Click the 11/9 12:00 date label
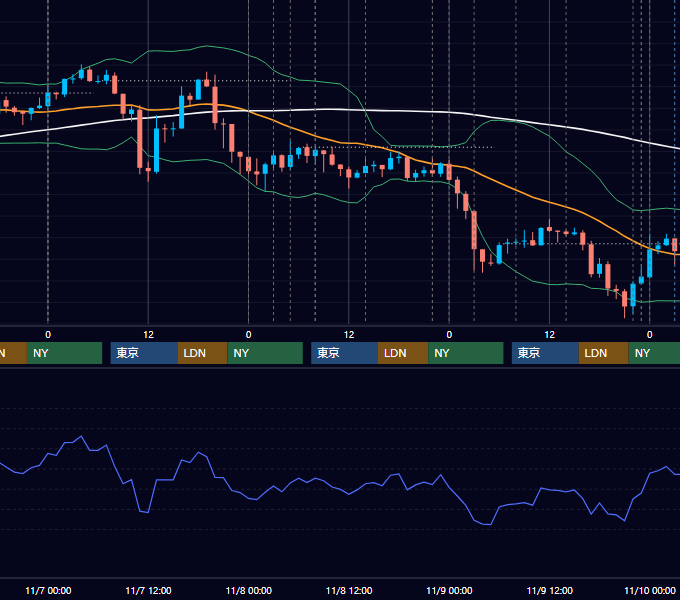The image size is (680, 600). 549,590
